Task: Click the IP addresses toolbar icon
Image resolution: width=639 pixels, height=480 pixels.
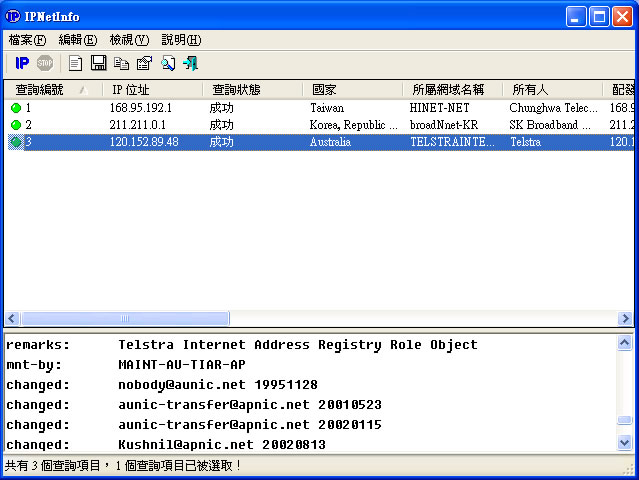Action: pos(22,63)
